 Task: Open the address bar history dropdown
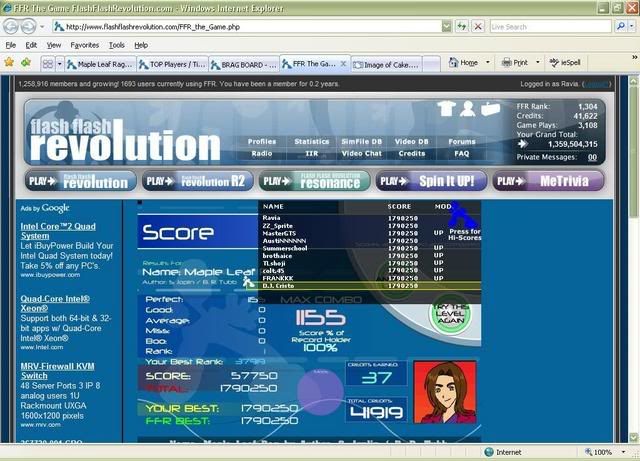click(447, 27)
